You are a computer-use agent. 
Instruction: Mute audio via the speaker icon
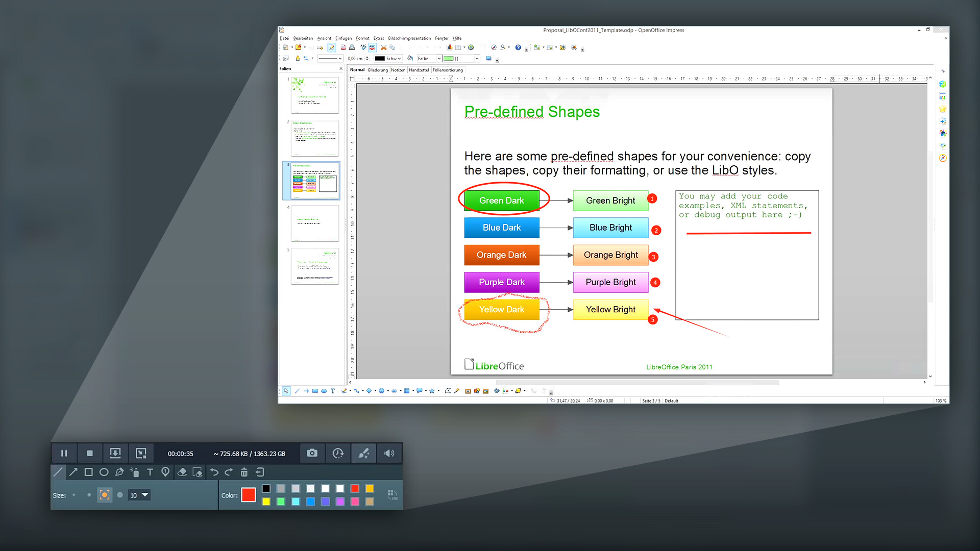coord(389,453)
